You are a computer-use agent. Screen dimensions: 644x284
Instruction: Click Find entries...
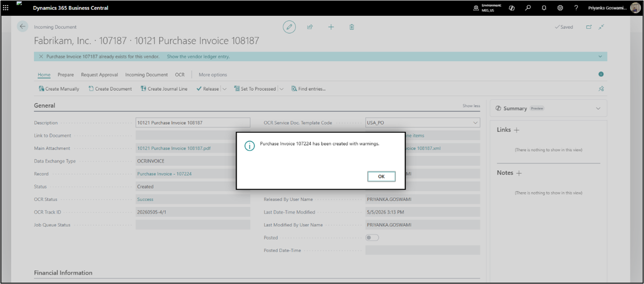point(309,89)
